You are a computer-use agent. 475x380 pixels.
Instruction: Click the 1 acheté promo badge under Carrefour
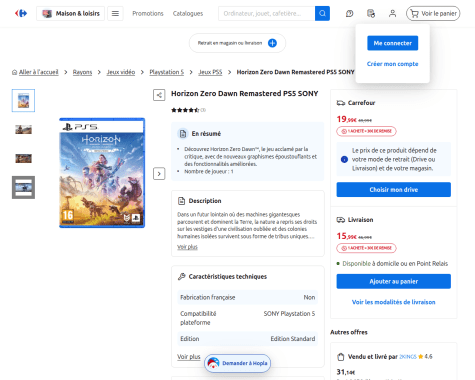tap(366, 131)
